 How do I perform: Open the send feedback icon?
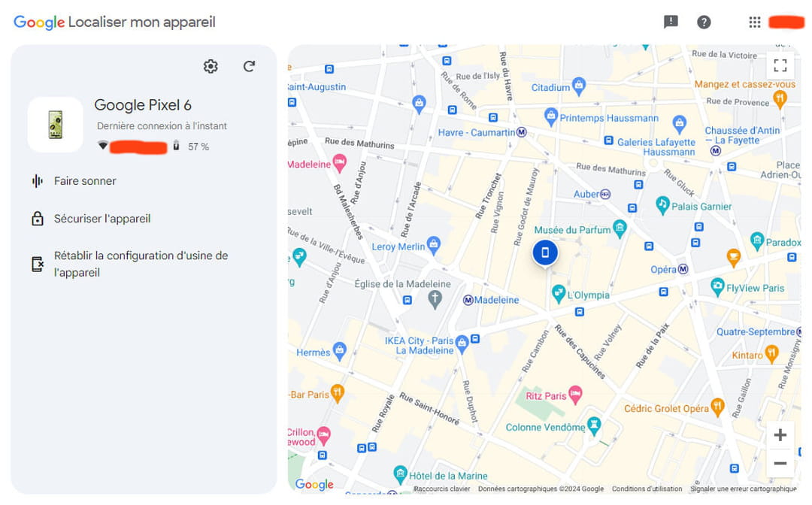point(671,22)
